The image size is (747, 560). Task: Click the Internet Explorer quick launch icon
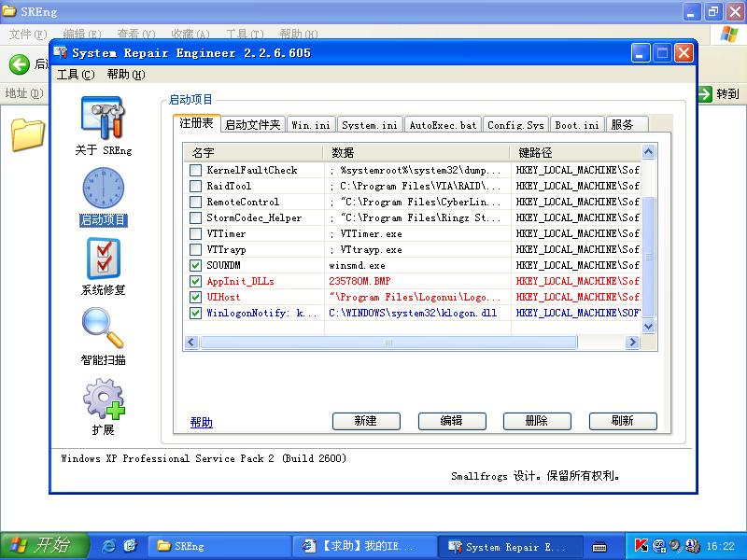[x=109, y=545]
